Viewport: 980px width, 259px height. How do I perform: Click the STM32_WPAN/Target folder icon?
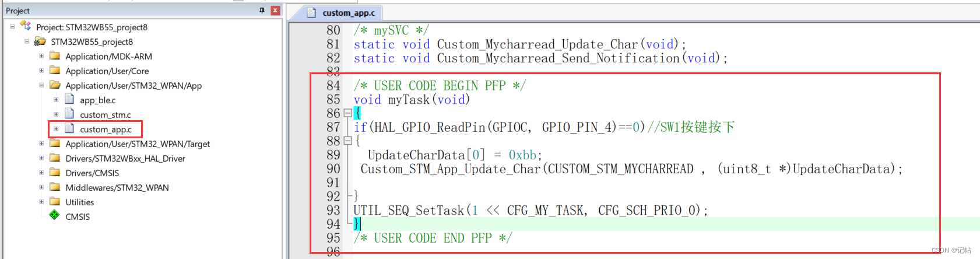coord(55,143)
